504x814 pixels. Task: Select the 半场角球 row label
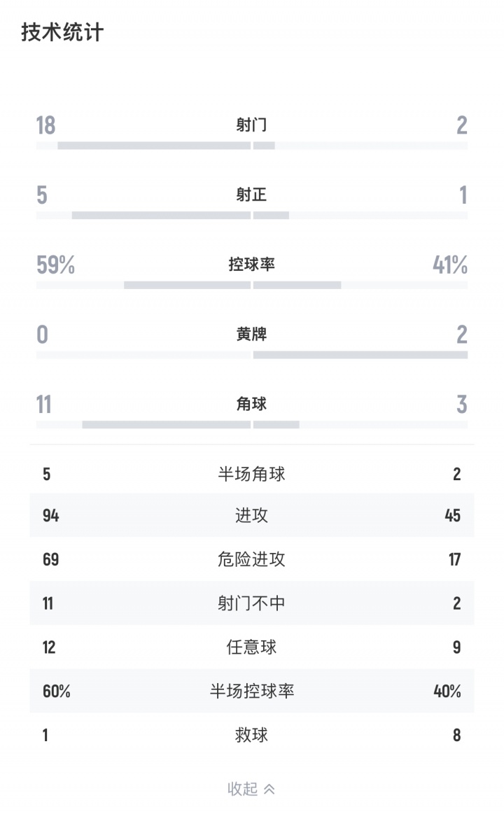[251, 475]
